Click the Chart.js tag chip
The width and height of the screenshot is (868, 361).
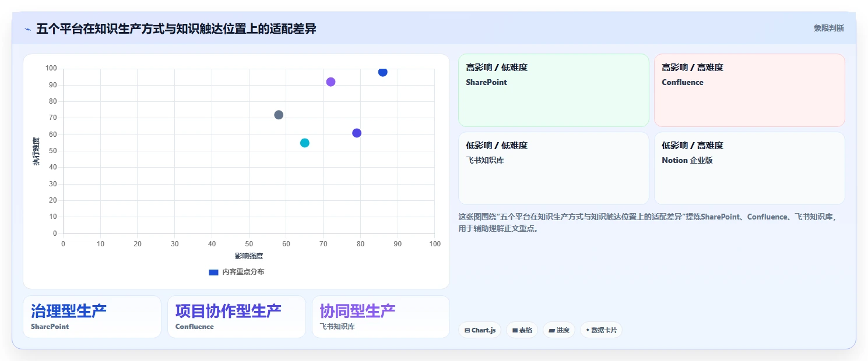(480, 330)
